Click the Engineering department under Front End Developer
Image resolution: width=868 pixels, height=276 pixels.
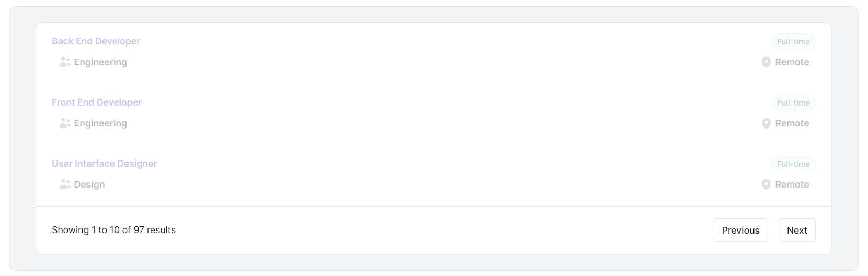coord(100,123)
